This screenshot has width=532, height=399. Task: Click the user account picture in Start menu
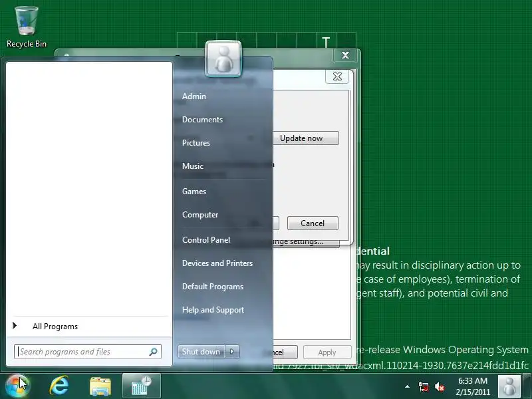(x=223, y=59)
